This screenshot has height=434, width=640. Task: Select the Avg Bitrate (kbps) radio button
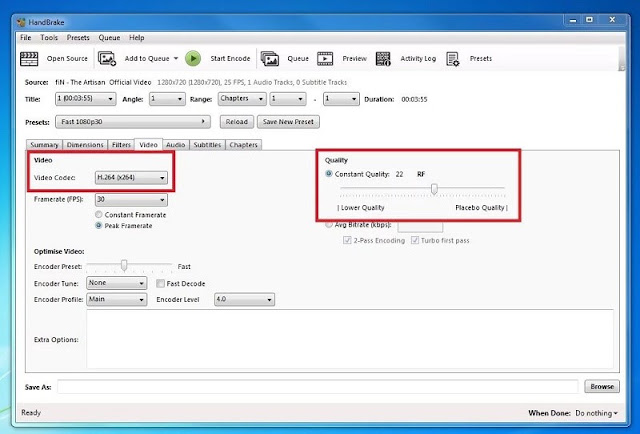coord(329,225)
